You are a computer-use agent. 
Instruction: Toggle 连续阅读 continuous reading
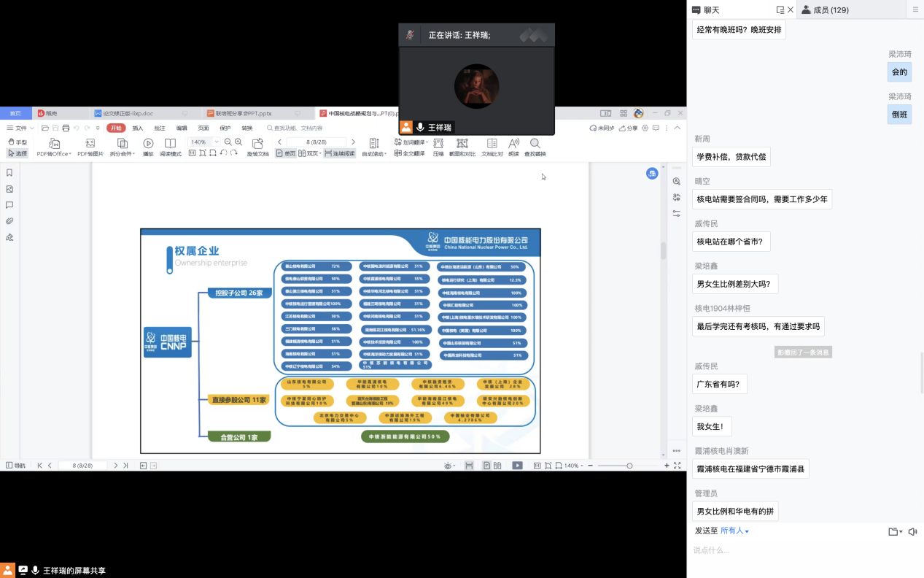click(x=340, y=153)
